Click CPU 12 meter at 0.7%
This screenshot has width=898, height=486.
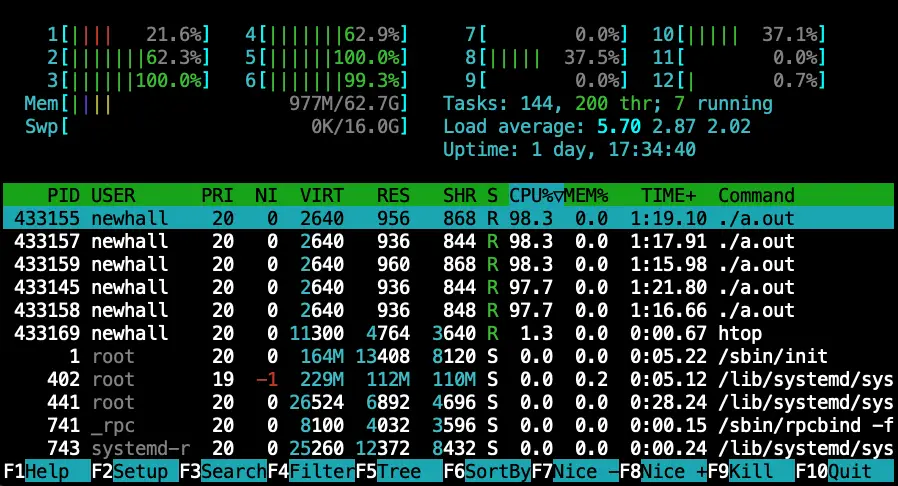tap(739, 80)
